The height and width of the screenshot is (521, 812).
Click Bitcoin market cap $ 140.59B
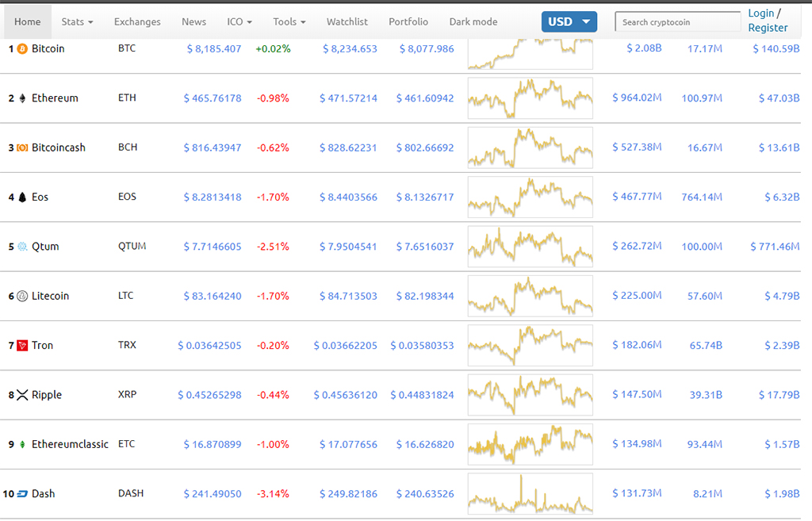tap(776, 48)
